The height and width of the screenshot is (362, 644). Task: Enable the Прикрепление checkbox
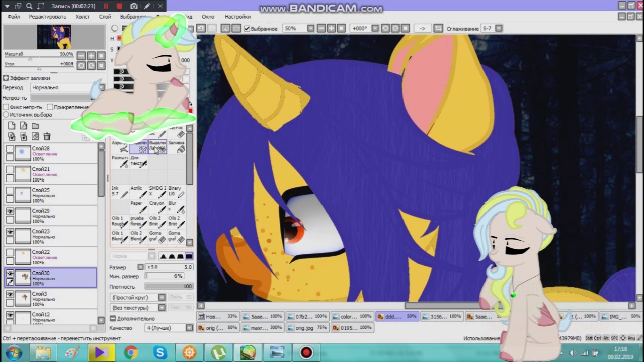click(x=50, y=107)
